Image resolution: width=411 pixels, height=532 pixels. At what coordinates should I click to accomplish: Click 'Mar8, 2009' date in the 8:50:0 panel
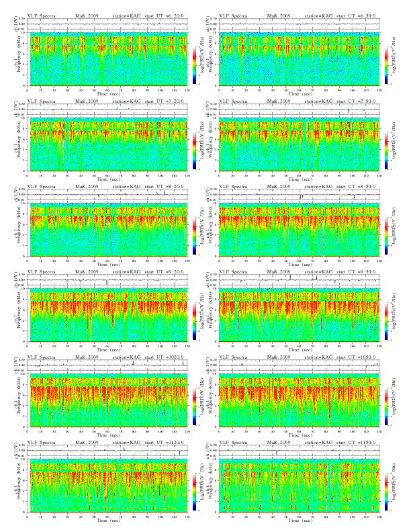coord(279,187)
